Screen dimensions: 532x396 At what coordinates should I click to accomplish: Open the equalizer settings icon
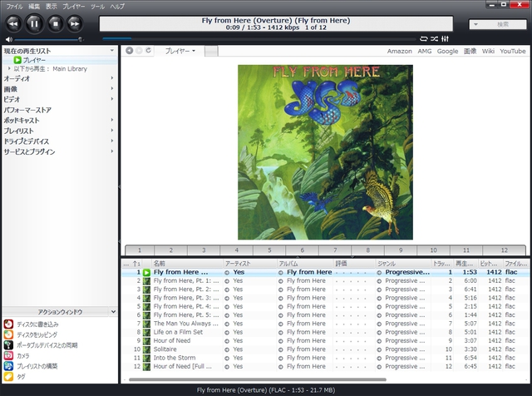(x=446, y=38)
